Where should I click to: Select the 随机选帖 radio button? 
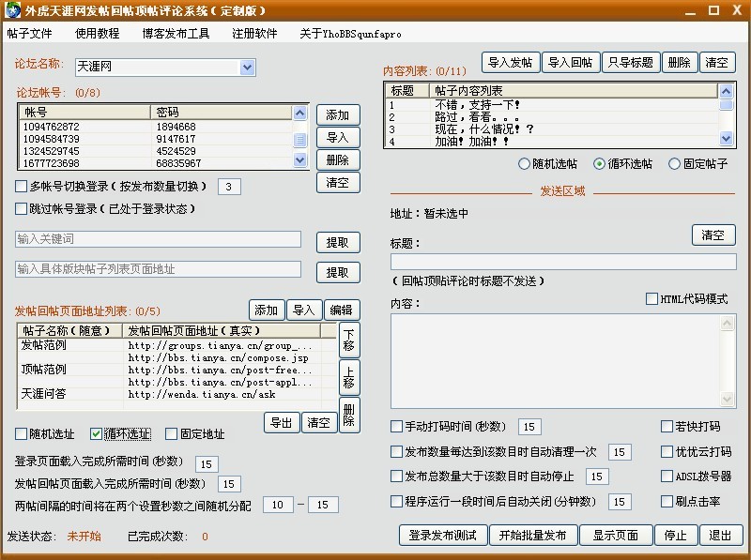click(x=524, y=164)
